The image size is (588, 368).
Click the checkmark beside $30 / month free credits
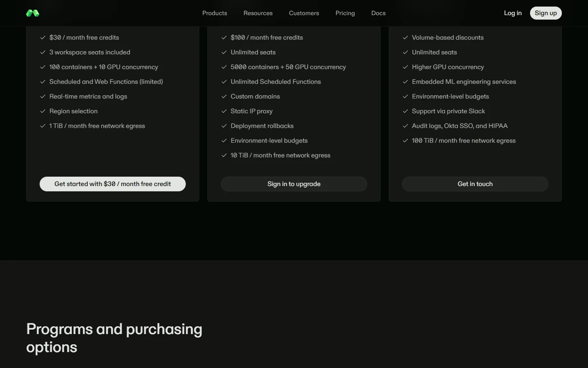(x=42, y=38)
